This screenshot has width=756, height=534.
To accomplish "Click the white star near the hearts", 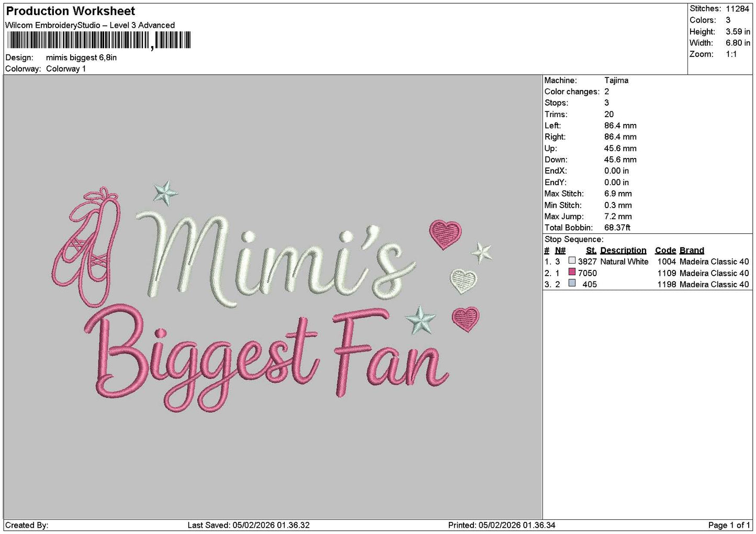I will click(482, 253).
